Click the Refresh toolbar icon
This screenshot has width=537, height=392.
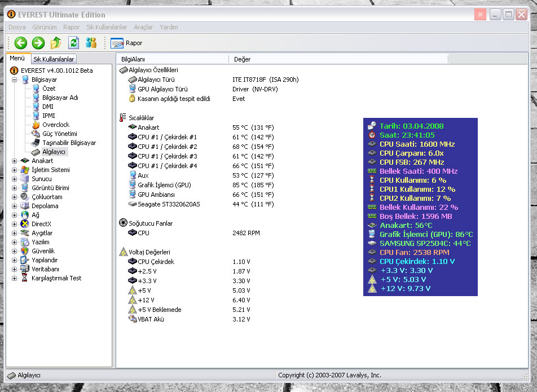pyautogui.click(x=73, y=43)
